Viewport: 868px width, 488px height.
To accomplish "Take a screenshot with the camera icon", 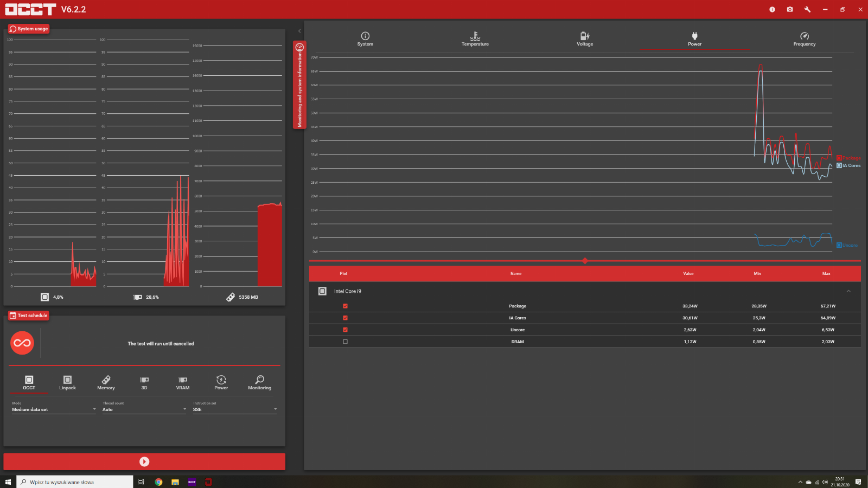I will (x=790, y=9).
